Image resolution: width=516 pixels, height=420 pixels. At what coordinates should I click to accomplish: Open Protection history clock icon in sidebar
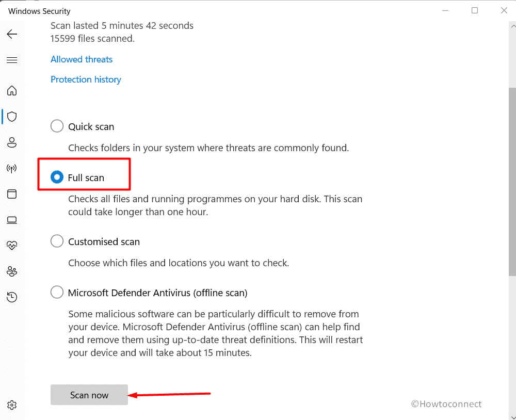click(12, 297)
